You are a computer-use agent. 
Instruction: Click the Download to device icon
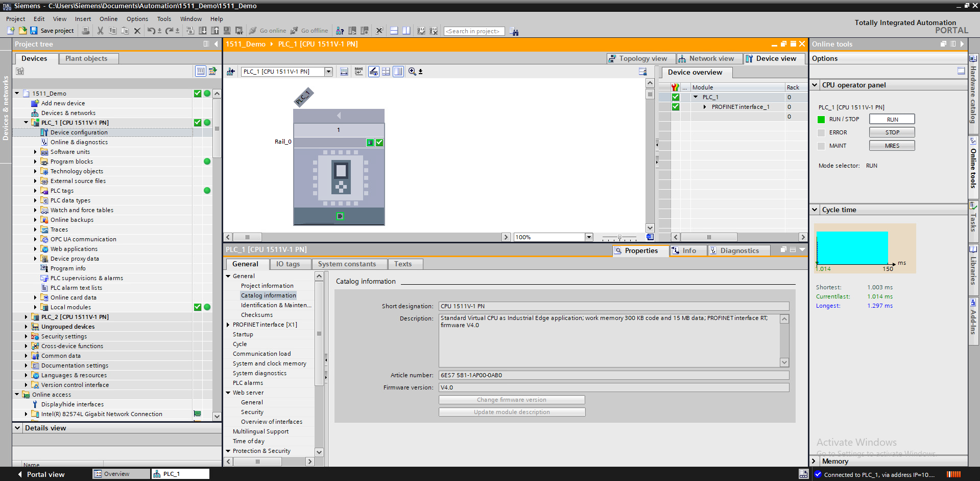[203, 31]
